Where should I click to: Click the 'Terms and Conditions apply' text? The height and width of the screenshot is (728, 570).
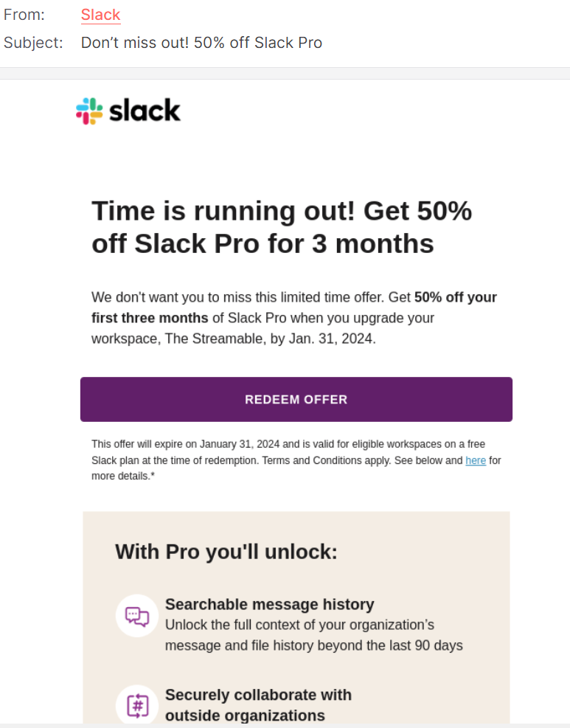(327, 460)
